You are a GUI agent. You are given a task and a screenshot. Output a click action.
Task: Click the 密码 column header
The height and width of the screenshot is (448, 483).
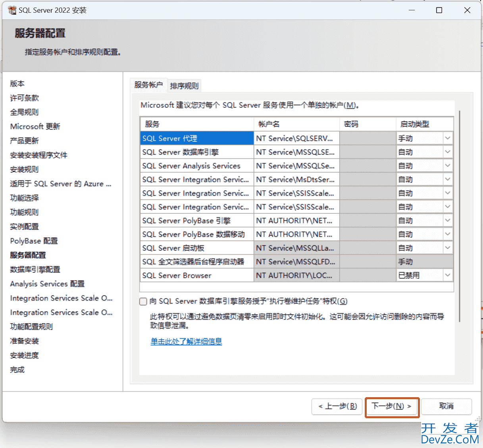[x=368, y=124]
